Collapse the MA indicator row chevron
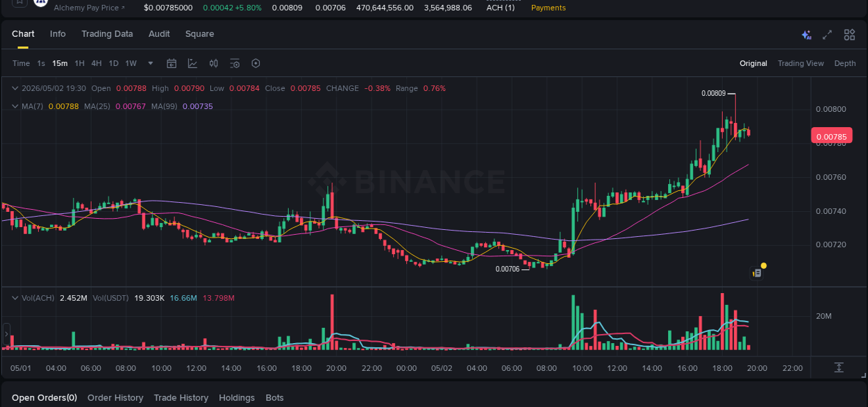 tap(15, 106)
